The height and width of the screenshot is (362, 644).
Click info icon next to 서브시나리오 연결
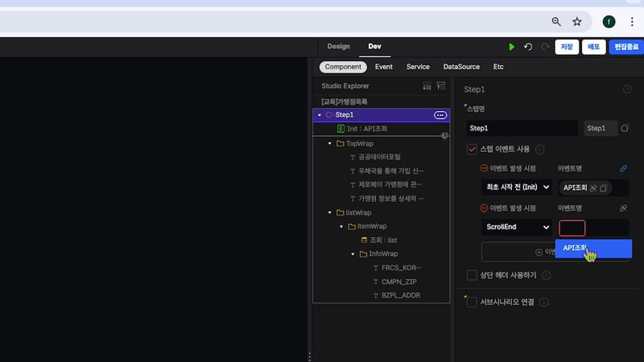click(544, 302)
